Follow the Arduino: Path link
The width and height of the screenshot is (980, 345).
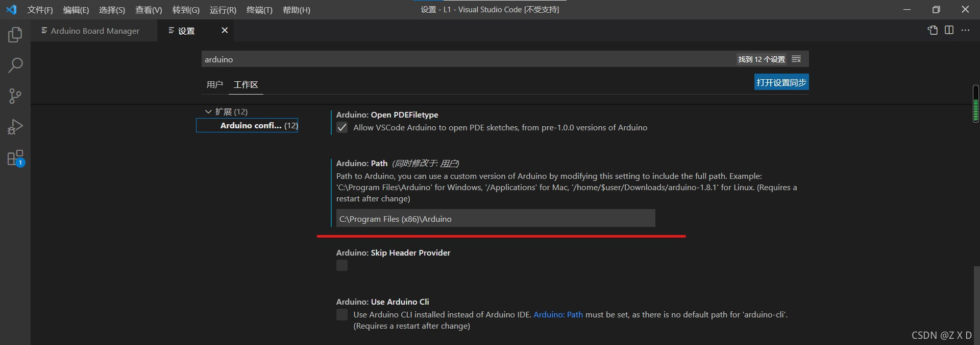[x=558, y=315]
